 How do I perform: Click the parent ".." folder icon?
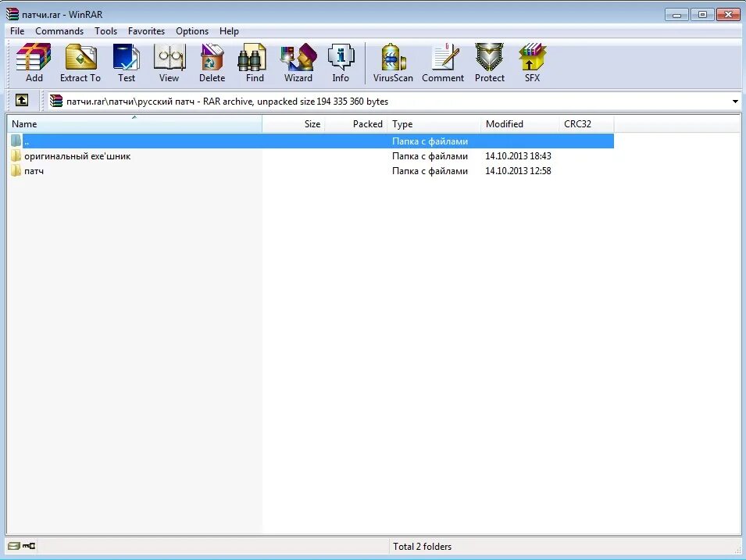tap(16, 141)
